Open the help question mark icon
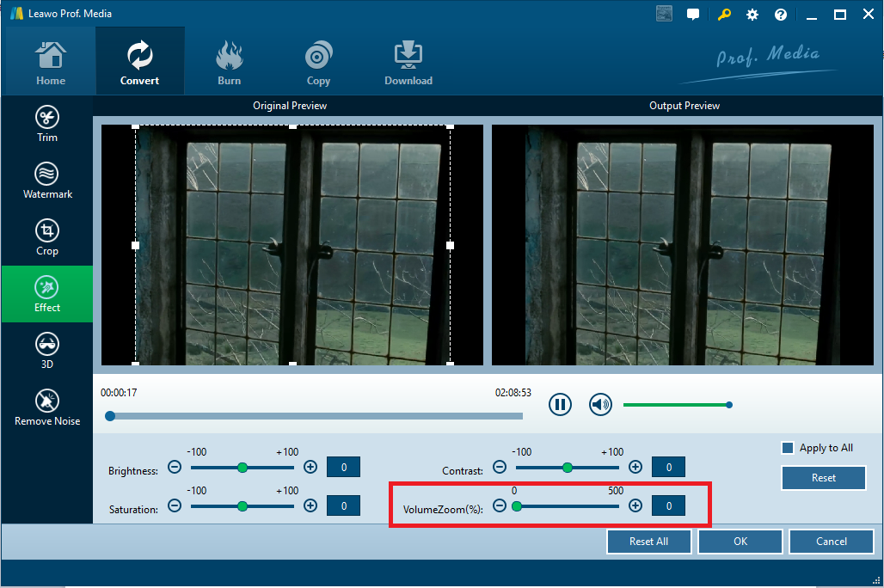The image size is (884, 588). tap(780, 15)
